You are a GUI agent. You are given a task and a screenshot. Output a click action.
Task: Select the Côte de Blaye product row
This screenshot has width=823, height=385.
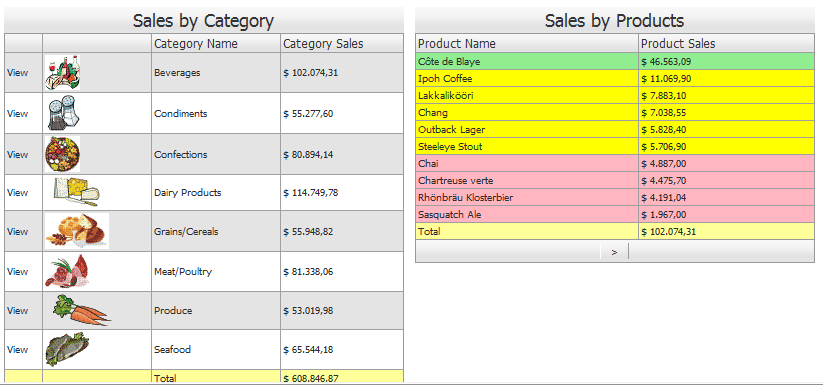(x=615, y=61)
